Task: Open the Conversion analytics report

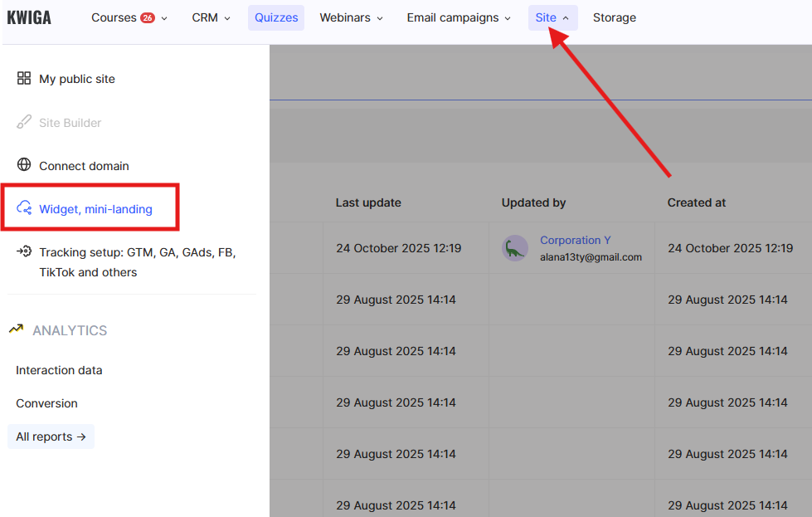Action: pos(46,403)
